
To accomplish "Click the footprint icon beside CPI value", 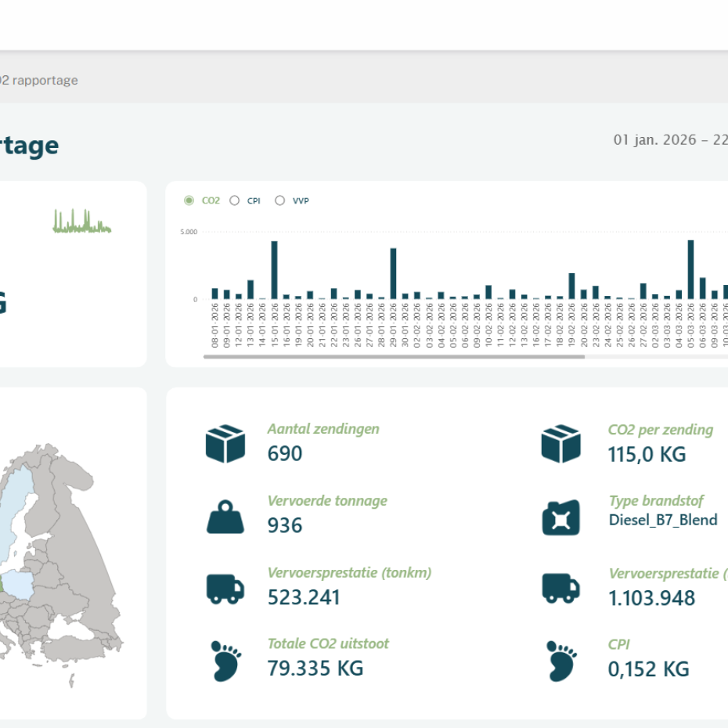I will point(561,661).
